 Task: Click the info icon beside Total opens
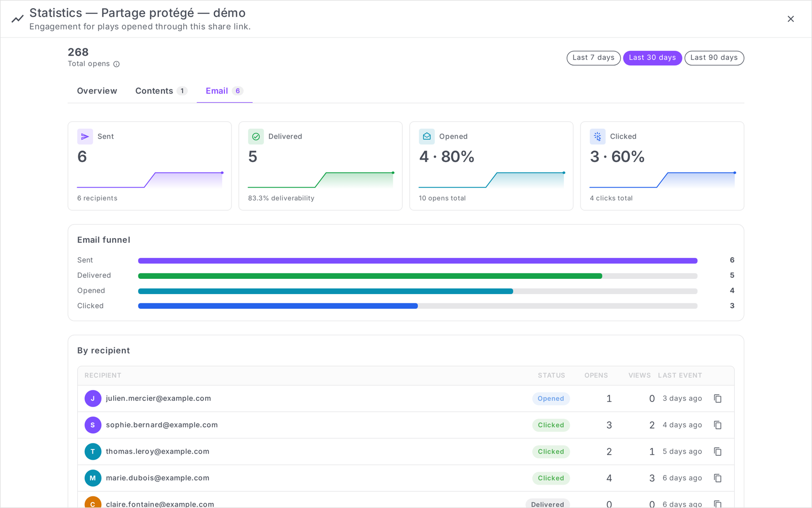pyautogui.click(x=116, y=64)
